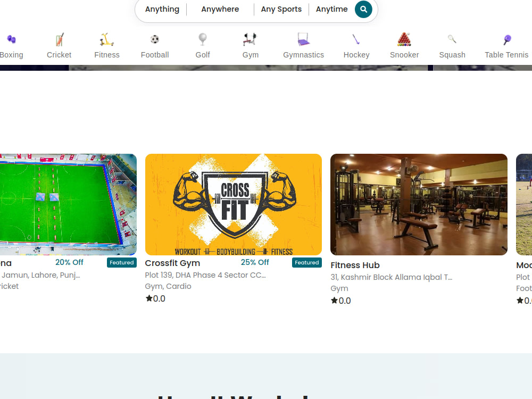Image resolution: width=532 pixels, height=399 pixels.
Task: Open the Fitness Hub gym photo
Action: coord(419,205)
